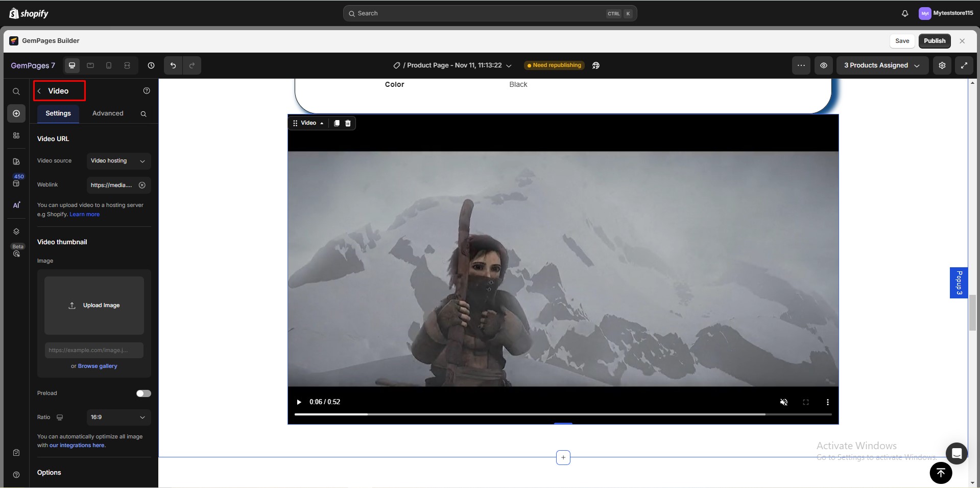The width and height of the screenshot is (980, 488).
Task: Open page preview with the eye icon
Action: coord(823,65)
